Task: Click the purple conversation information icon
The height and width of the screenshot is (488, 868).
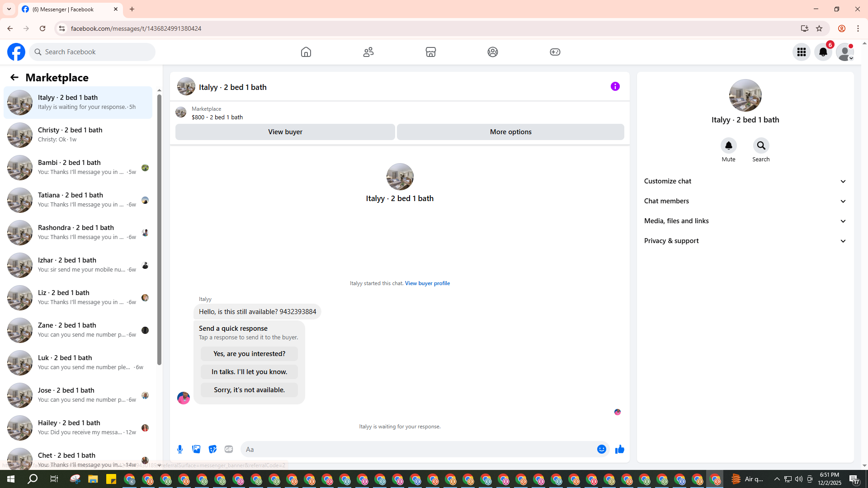Action: 615,86
